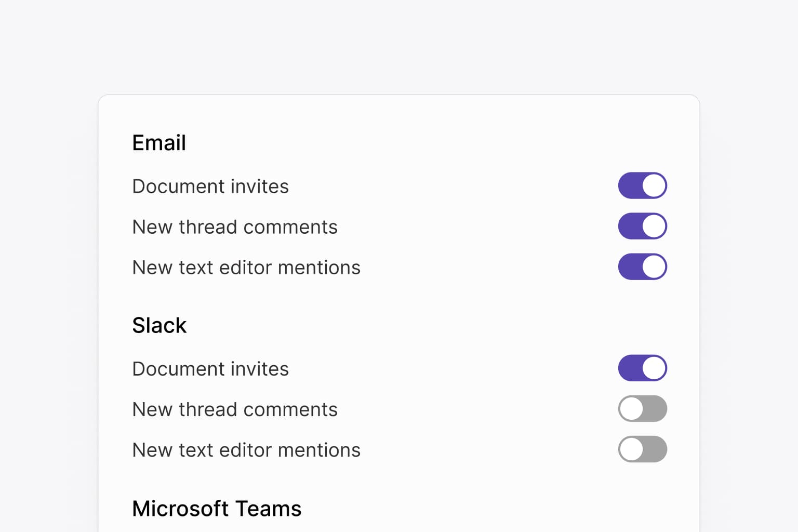Select the Email section heading
The height and width of the screenshot is (532, 798).
click(x=159, y=142)
